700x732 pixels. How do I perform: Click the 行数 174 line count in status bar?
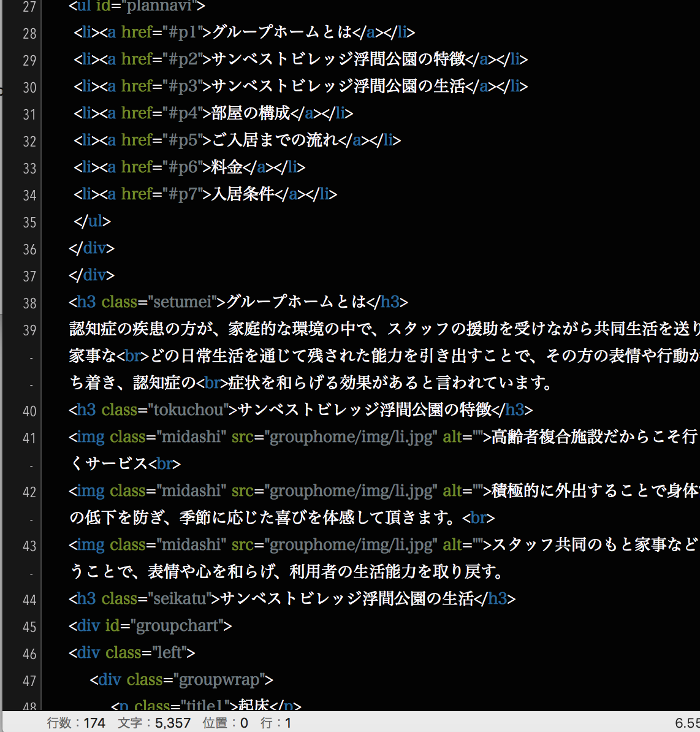tap(76, 723)
